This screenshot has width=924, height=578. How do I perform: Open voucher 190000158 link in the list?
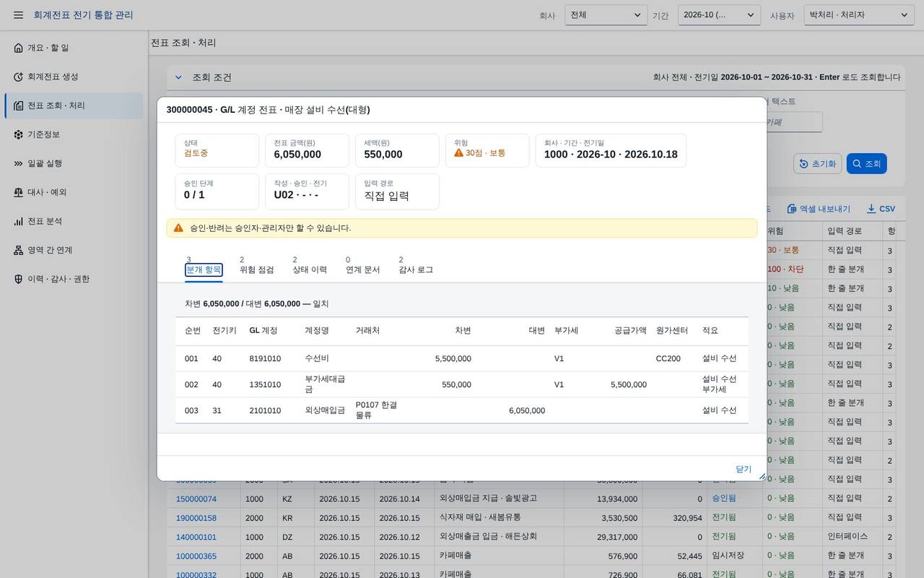[196, 518]
